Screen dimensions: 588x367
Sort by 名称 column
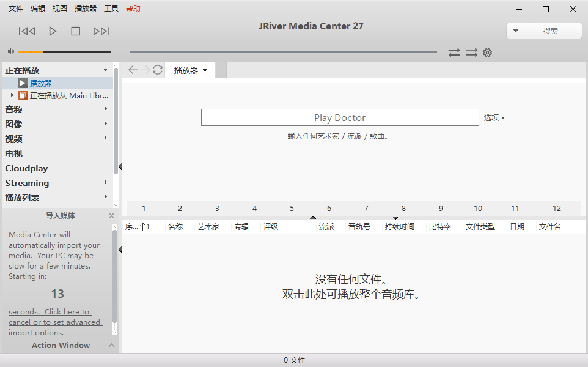pos(175,227)
